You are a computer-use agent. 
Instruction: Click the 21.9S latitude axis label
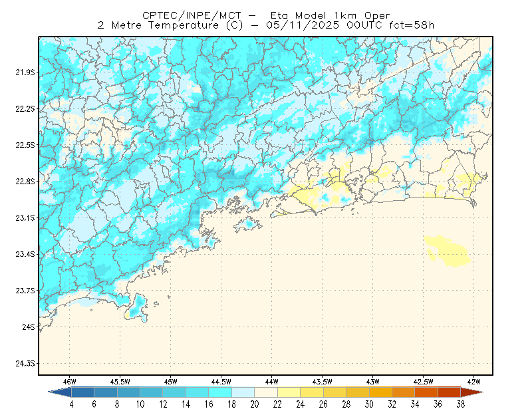25,72
